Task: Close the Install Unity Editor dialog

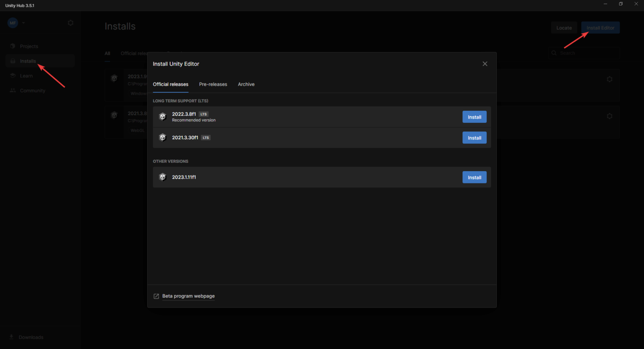Action: [485, 64]
